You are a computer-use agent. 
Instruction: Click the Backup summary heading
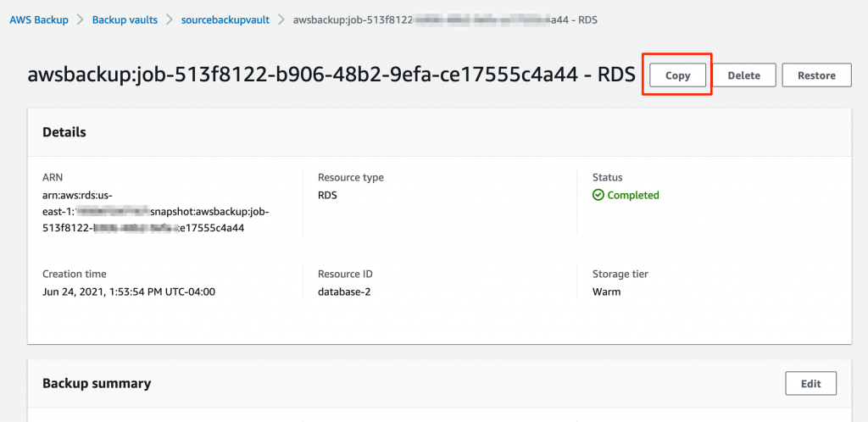click(97, 383)
